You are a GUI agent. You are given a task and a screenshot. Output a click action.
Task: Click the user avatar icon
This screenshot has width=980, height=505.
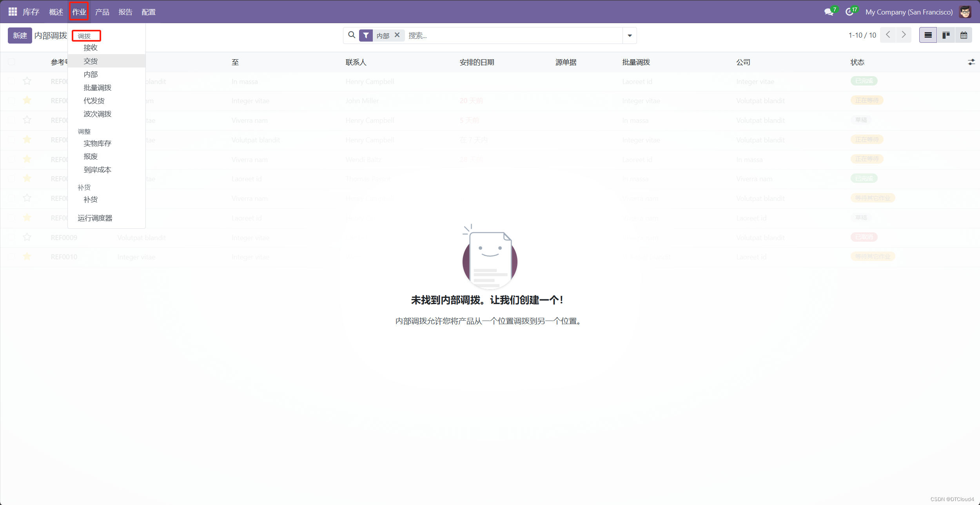pyautogui.click(x=965, y=12)
